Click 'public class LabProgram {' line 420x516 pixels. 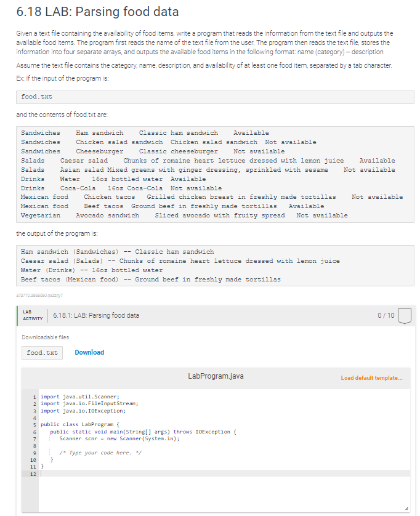80,424
